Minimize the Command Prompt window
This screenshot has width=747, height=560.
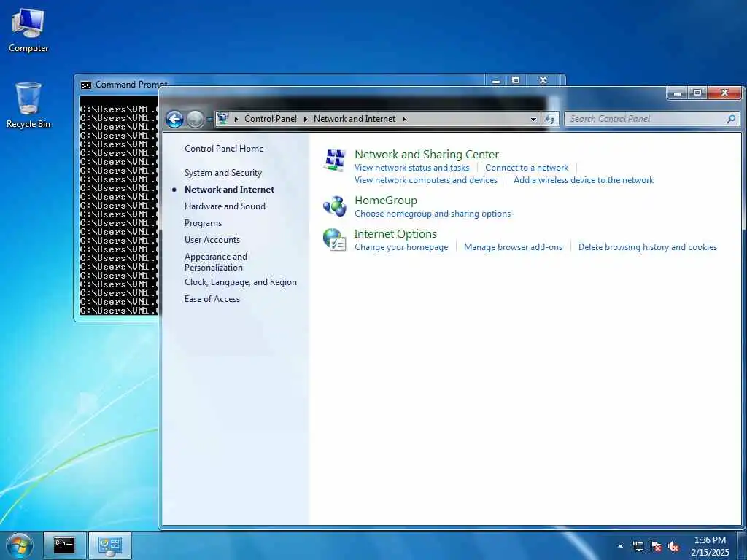[x=496, y=80]
